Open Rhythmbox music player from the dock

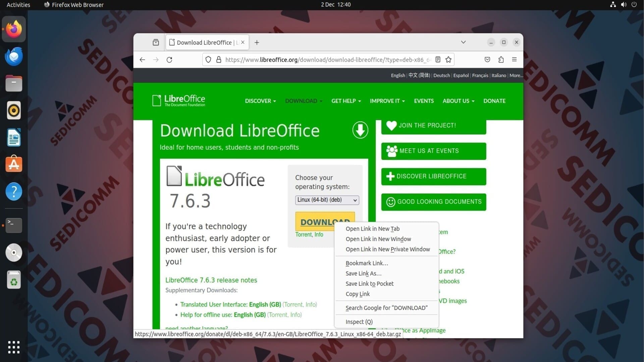pyautogui.click(x=14, y=110)
